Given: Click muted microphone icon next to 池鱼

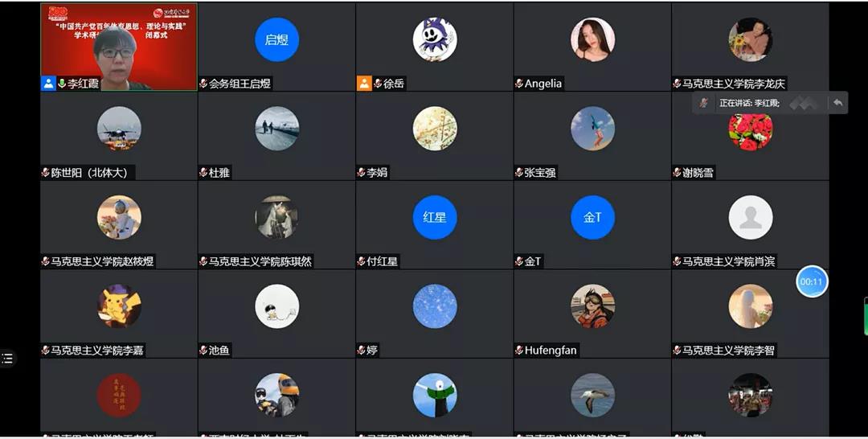Looking at the screenshot, I should pyautogui.click(x=203, y=351).
